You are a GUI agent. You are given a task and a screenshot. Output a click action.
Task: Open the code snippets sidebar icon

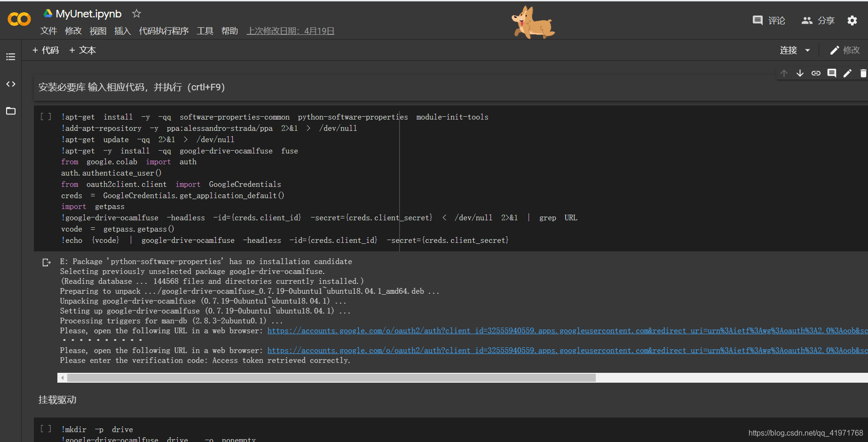coord(10,84)
